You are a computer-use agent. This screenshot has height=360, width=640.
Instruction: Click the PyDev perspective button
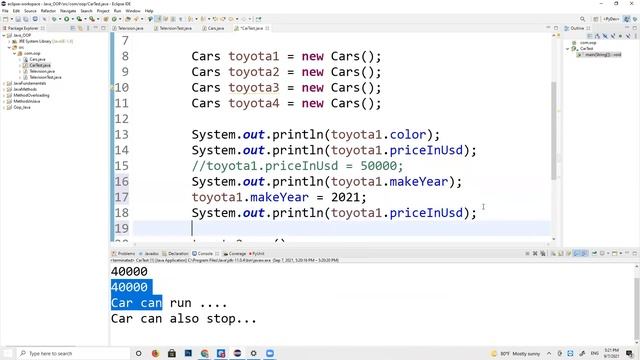click(x=611, y=19)
